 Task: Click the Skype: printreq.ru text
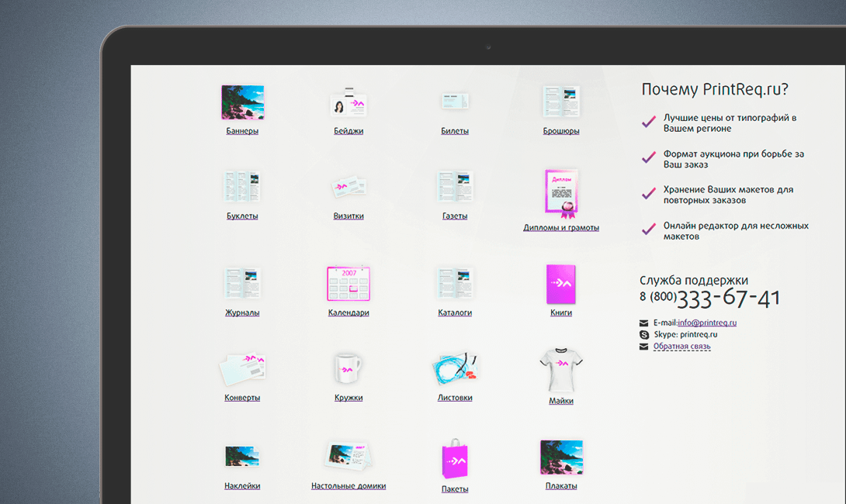[x=686, y=335]
